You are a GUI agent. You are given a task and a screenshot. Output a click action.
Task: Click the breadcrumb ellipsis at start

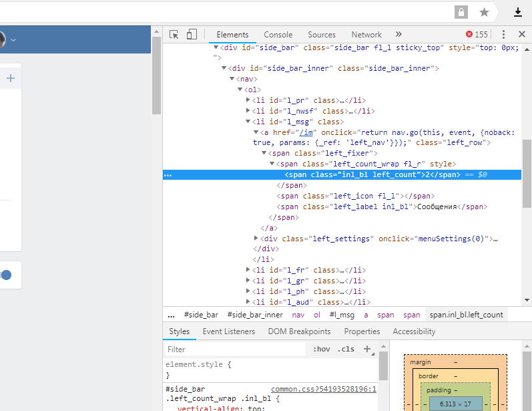(171, 315)
